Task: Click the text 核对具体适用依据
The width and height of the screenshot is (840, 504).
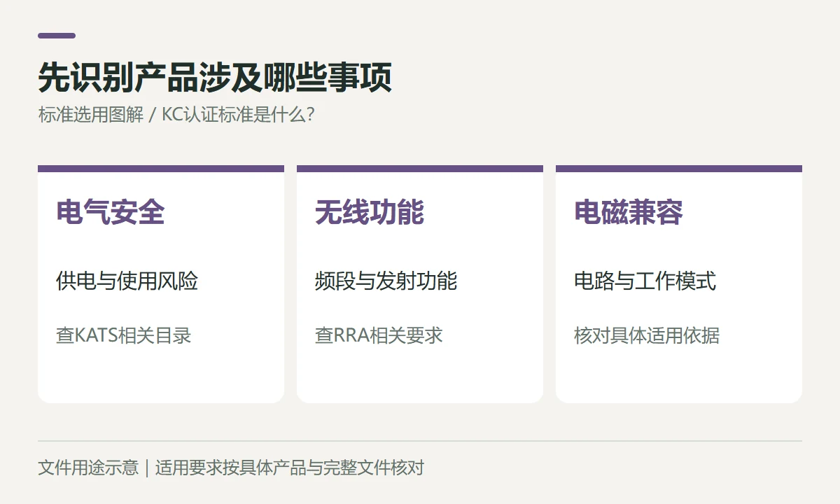Action: [647, 335]
